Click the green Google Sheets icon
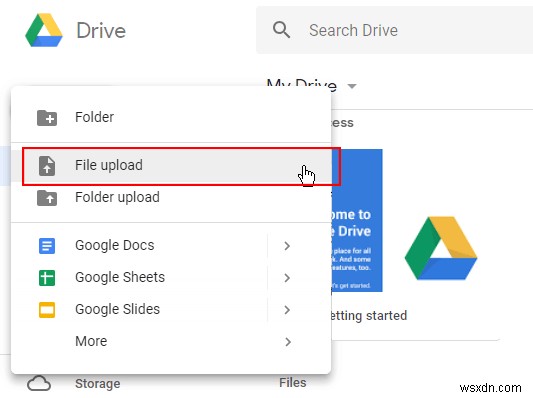This screenshot has width=533, height=398. pyautogui.click(x=47, y=278)
